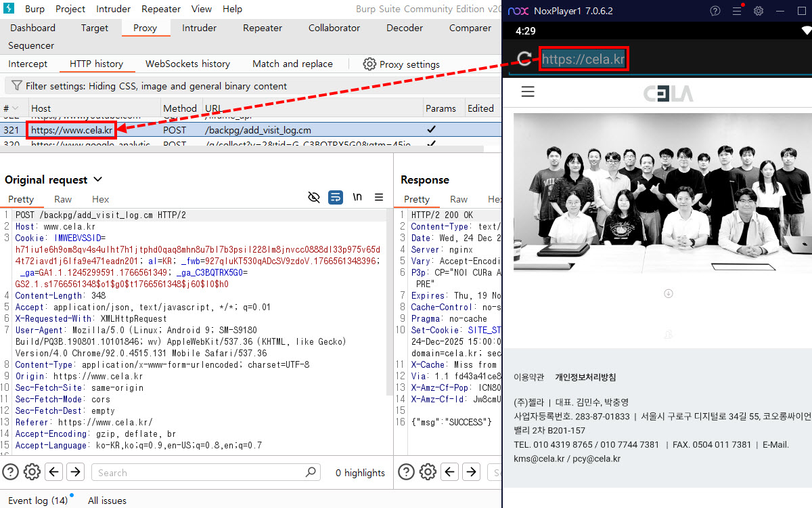The image size is (812, 508).
Task: Click the Nox browser URL field
Action: tap(585, 59)
